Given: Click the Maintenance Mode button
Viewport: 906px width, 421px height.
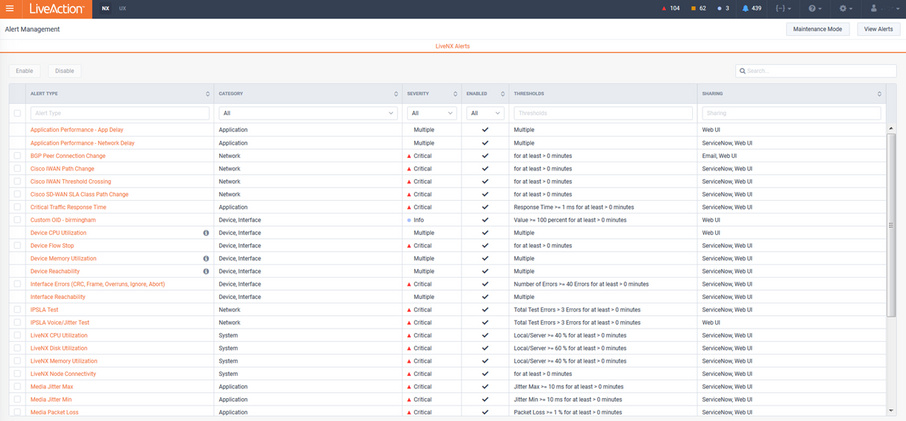Looking at the screenshot, I should click(x=818, y=29).
